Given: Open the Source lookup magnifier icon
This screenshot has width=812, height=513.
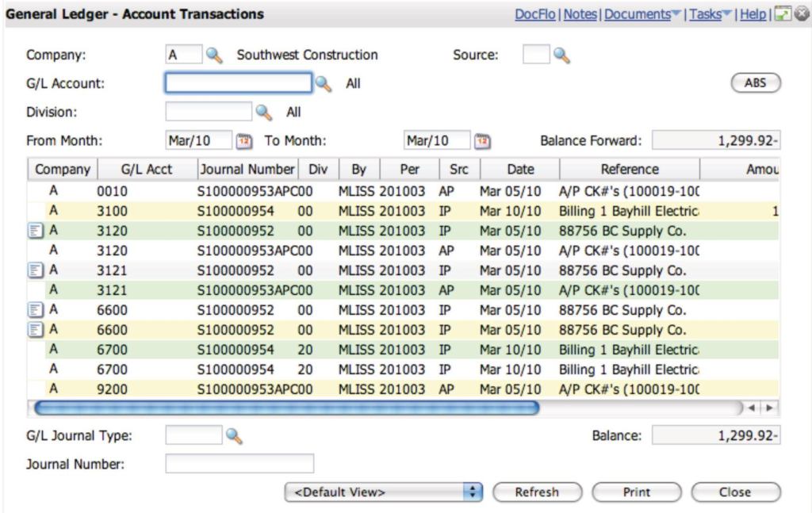Looking at the screenshot, I should (561, 56).
